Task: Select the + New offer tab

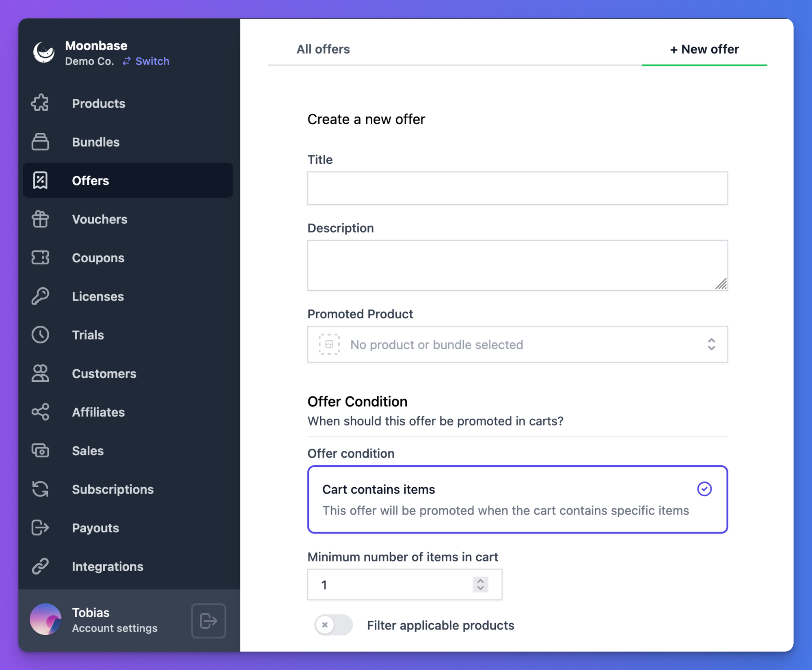Action: coord(704,49)
